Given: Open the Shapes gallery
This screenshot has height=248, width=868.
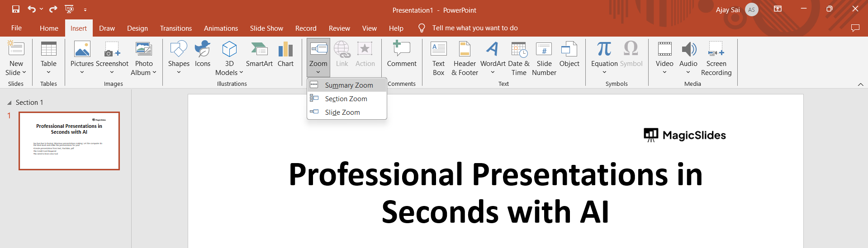Looking at the screenshot, I should point(179,58).
